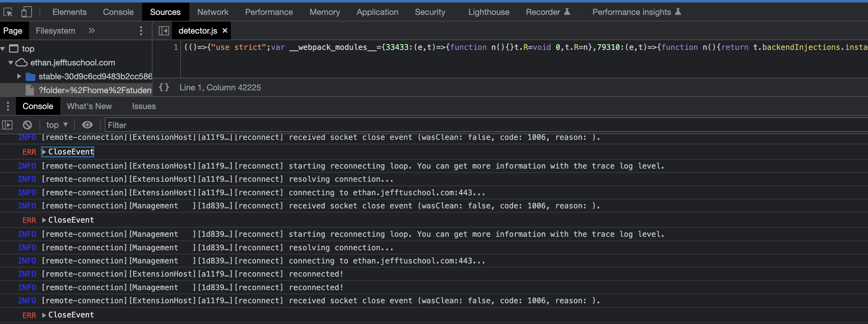Screen dimensions: 868x324
Task: Select the Page navigator tab
Action: tap(13, 31)
